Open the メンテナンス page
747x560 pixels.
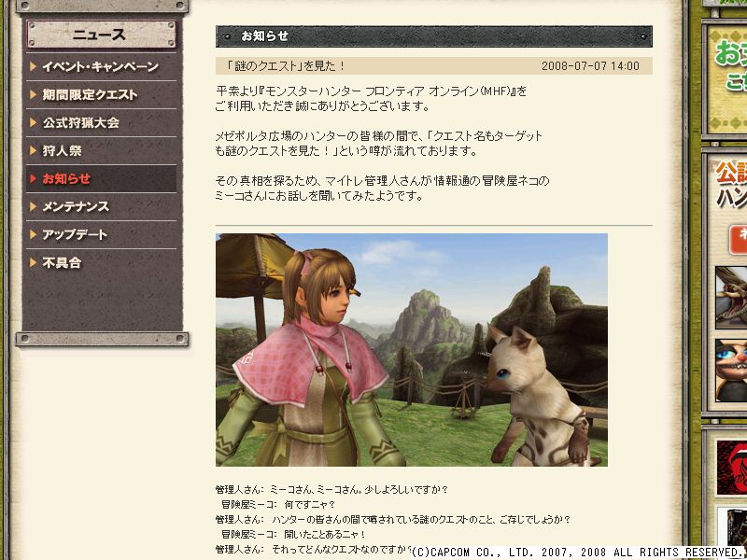pyautogui.click(x=101, y=206)
